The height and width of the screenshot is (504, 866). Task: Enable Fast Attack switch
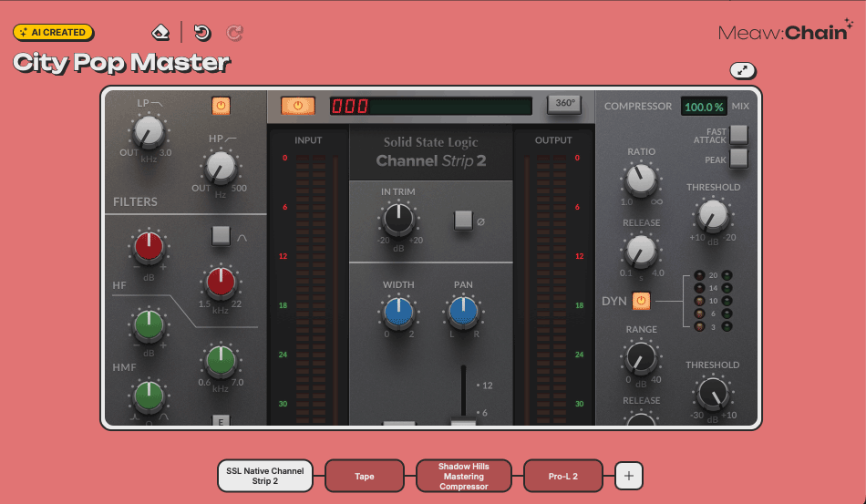[x=738, y=134]
